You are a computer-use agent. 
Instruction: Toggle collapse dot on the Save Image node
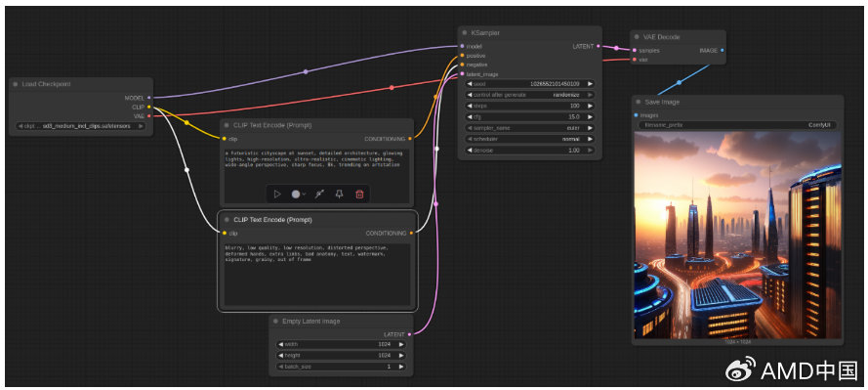[639, 102]
